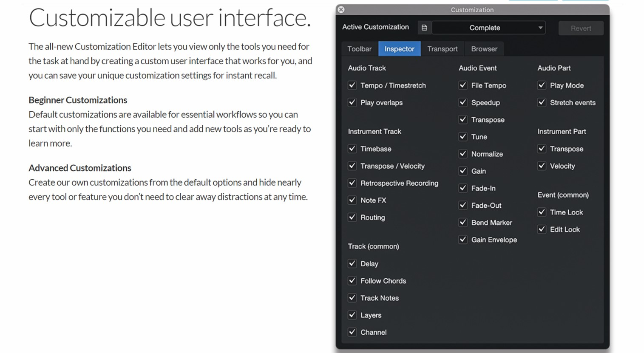Toggle the File Tempo checkbox
644x353 pixels.
[x=463, y=85]
